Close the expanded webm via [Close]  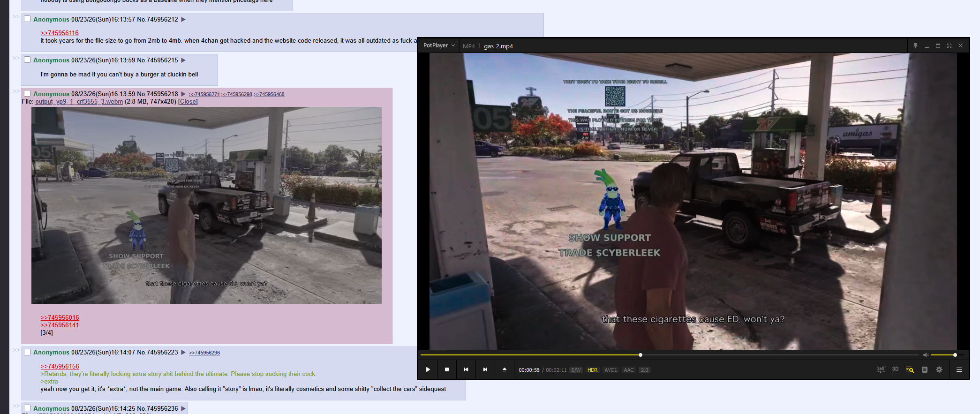188,101
